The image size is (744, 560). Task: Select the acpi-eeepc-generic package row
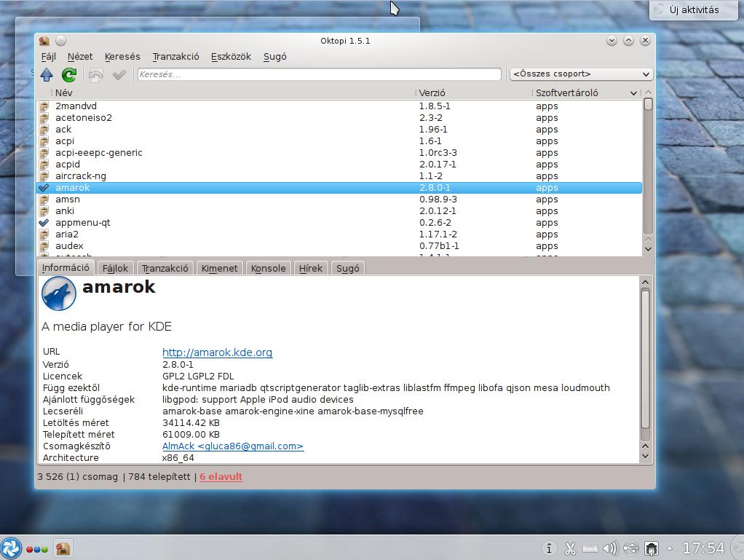click(x=339, y=153)
